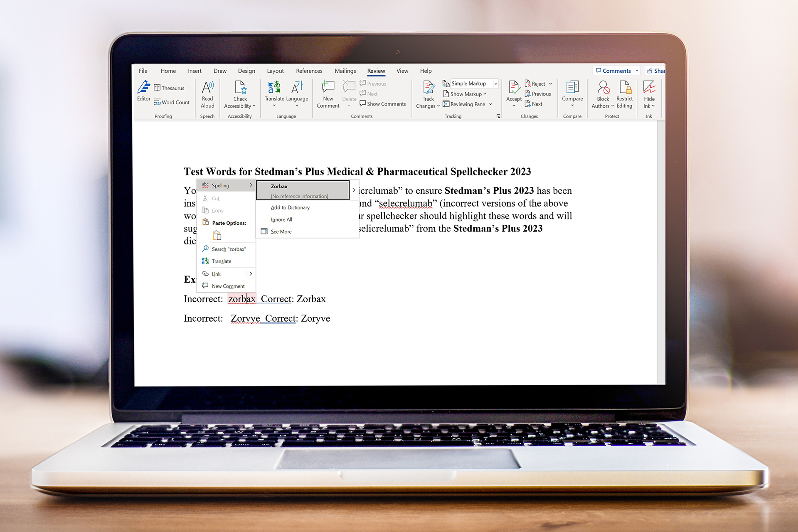Viewport: 798px width, 532px height.
Task: Go to Next change
Action: click(x=534, y=104)
